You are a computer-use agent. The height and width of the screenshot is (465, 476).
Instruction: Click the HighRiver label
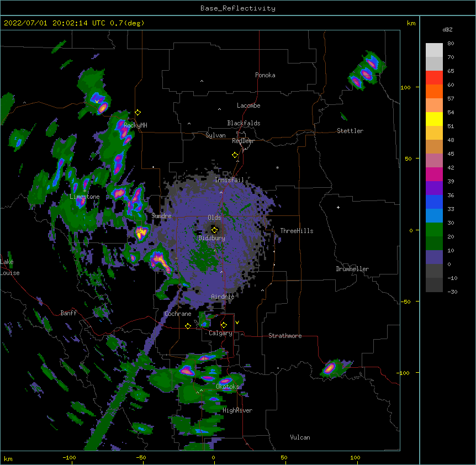[237, 410]
